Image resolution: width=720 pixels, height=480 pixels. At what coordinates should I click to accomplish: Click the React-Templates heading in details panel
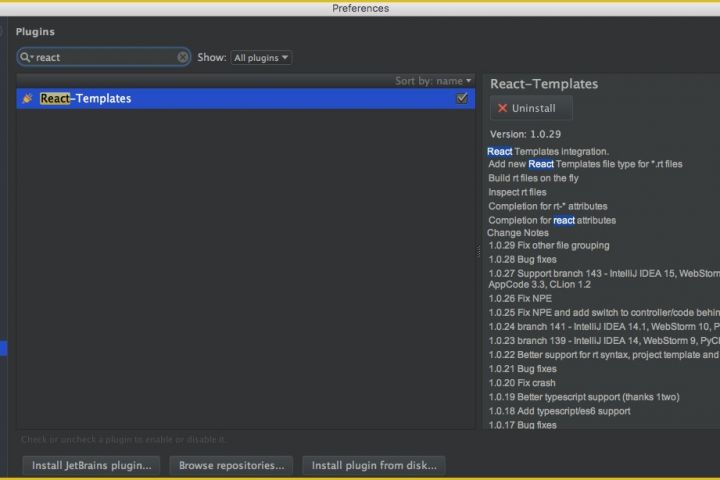(544, 84)
